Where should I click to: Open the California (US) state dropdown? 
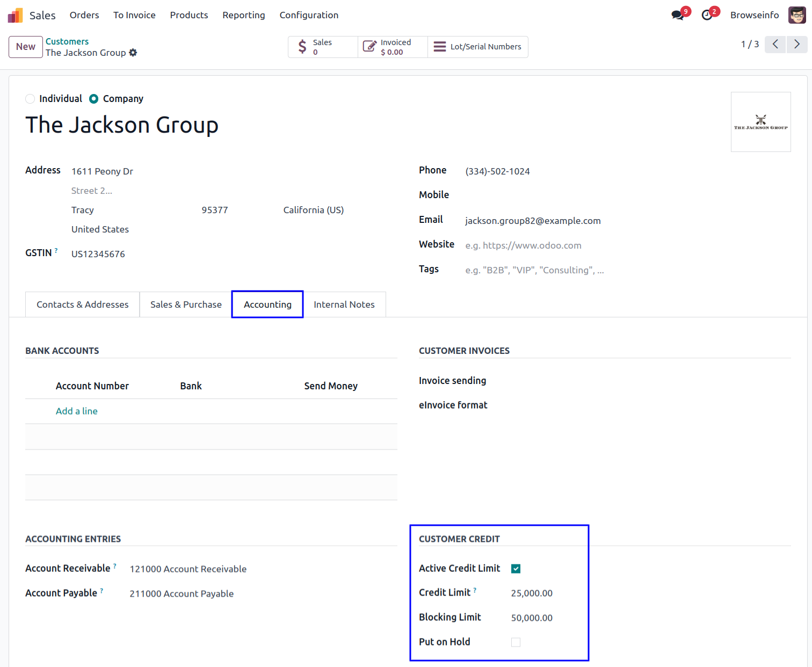314,210
